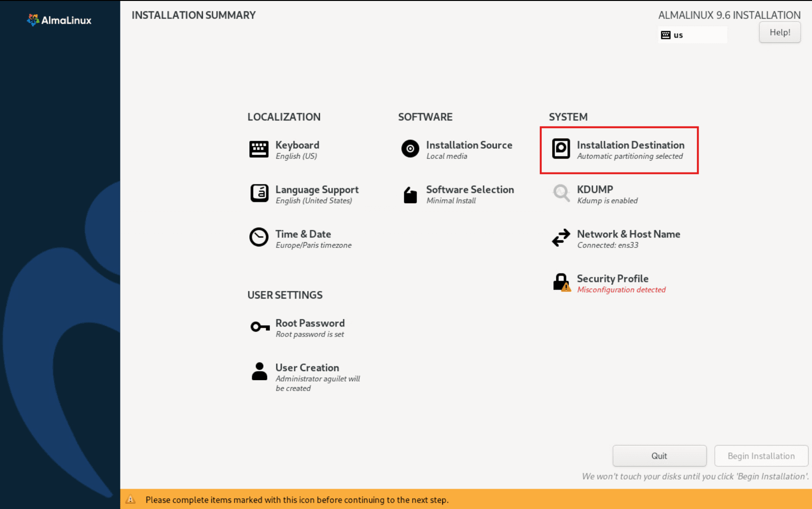Click the keyboard icon in the layout indicator

(666, 35)
